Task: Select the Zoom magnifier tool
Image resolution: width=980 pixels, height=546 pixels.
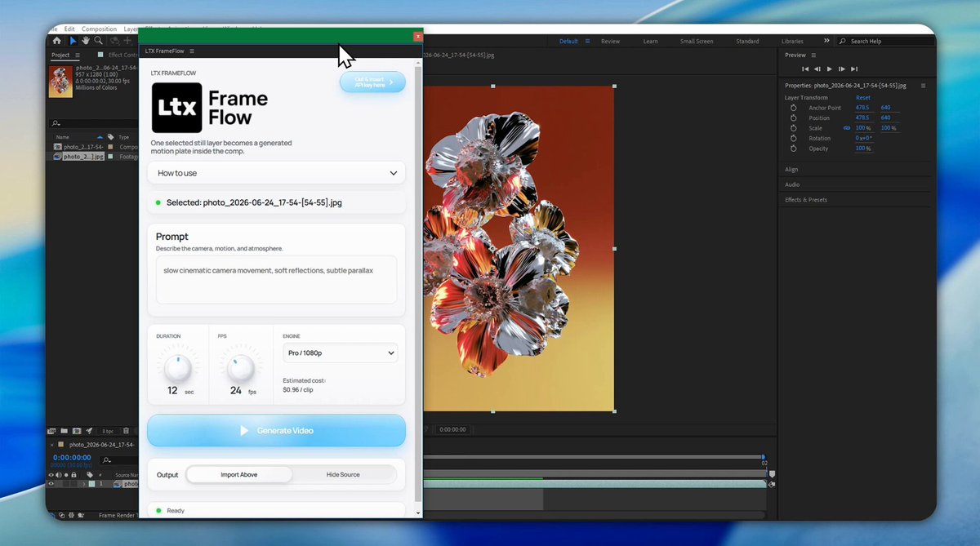Action: pos(98,40)
